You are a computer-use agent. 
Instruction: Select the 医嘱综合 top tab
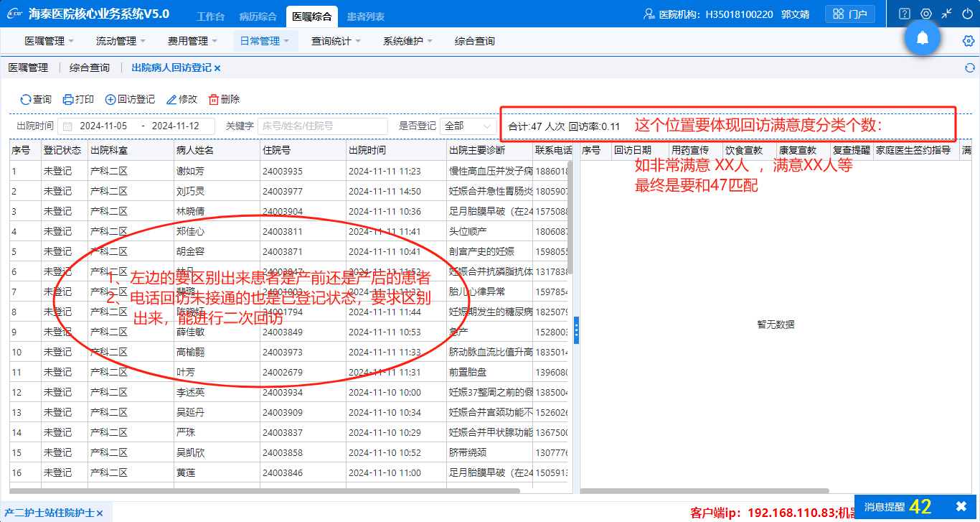[312, 17]
